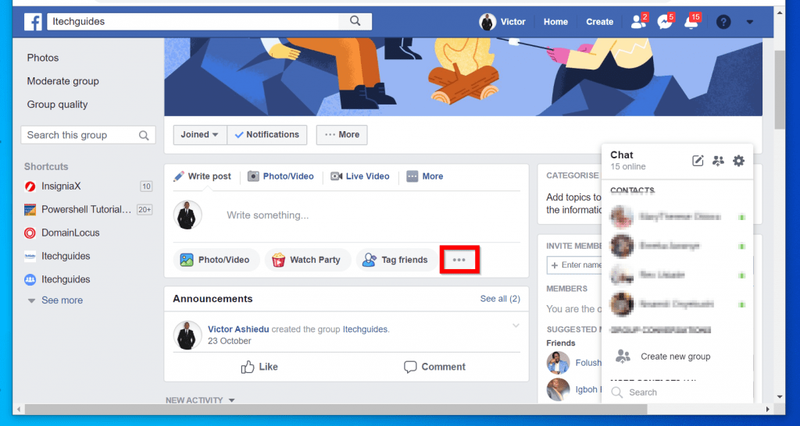
Task: Click the Itechguides search field
Action: pyautogui.click(x=193, y=21)
